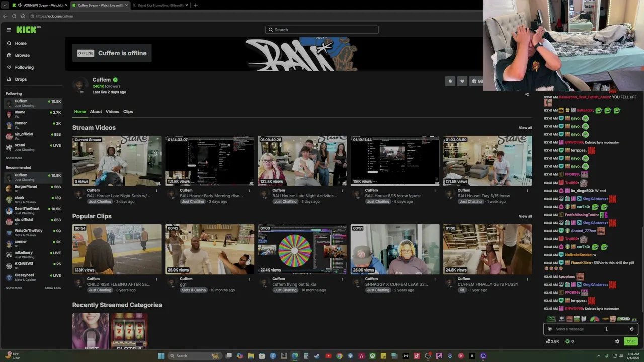Click the browser back arrow

[x=5, y=16]
